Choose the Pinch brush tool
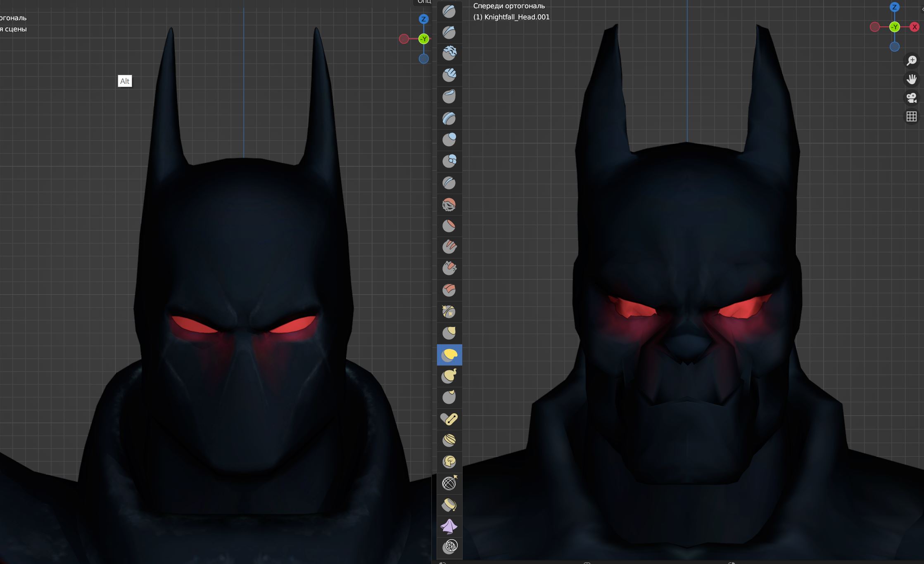The image size is (924, 564). [x=449, y=312]
